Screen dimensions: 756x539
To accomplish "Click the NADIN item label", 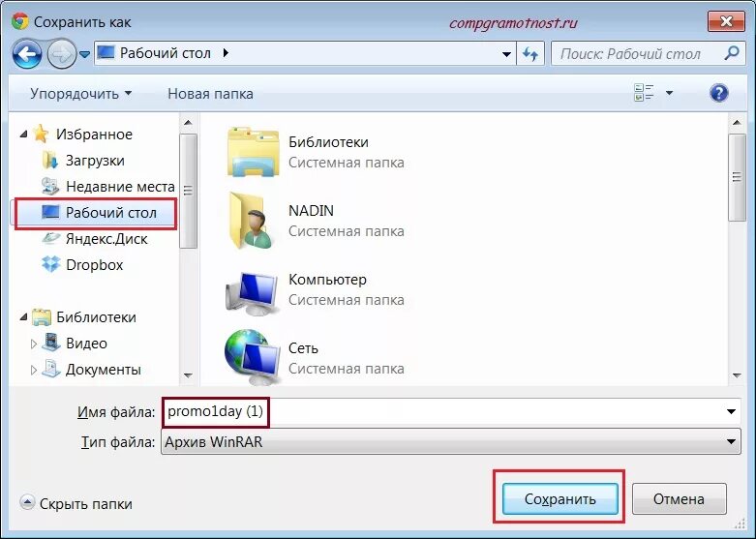I will tap(311, 211).
